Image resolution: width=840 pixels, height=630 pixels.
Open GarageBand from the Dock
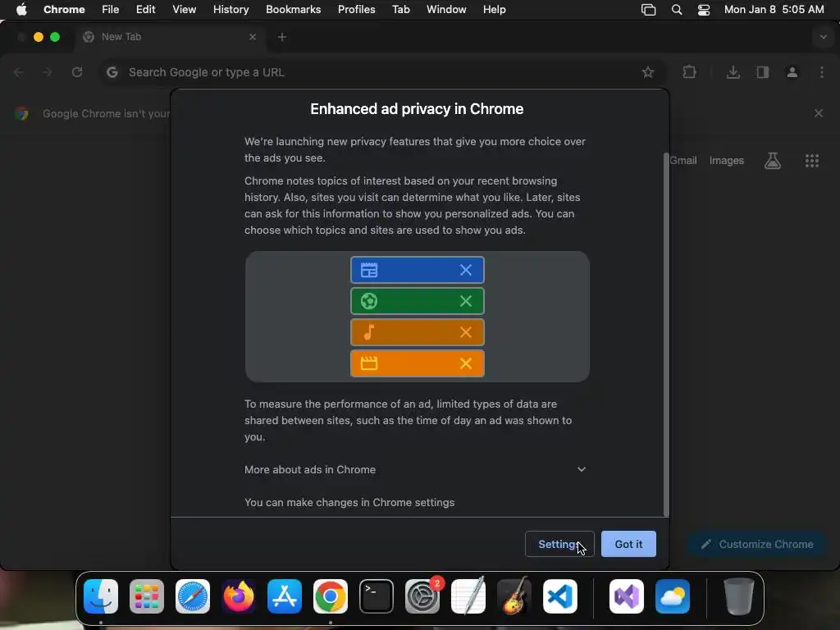[x=514, y=596]
